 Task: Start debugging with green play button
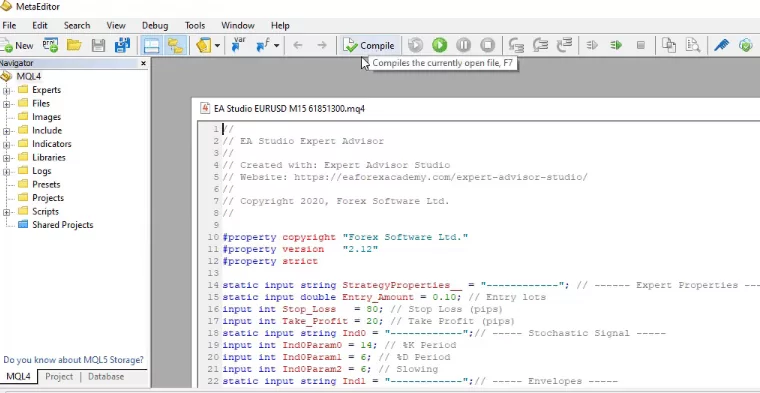[x=440, y=46]
